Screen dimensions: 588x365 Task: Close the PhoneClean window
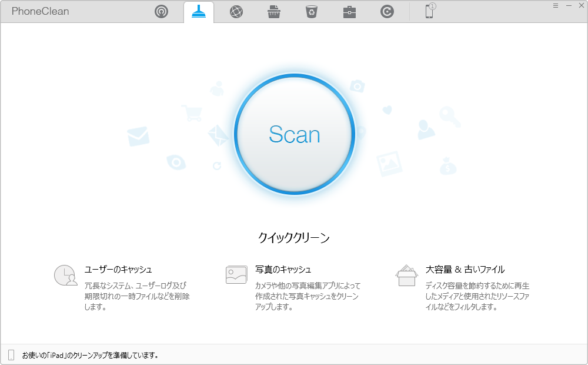click(582, 5)
